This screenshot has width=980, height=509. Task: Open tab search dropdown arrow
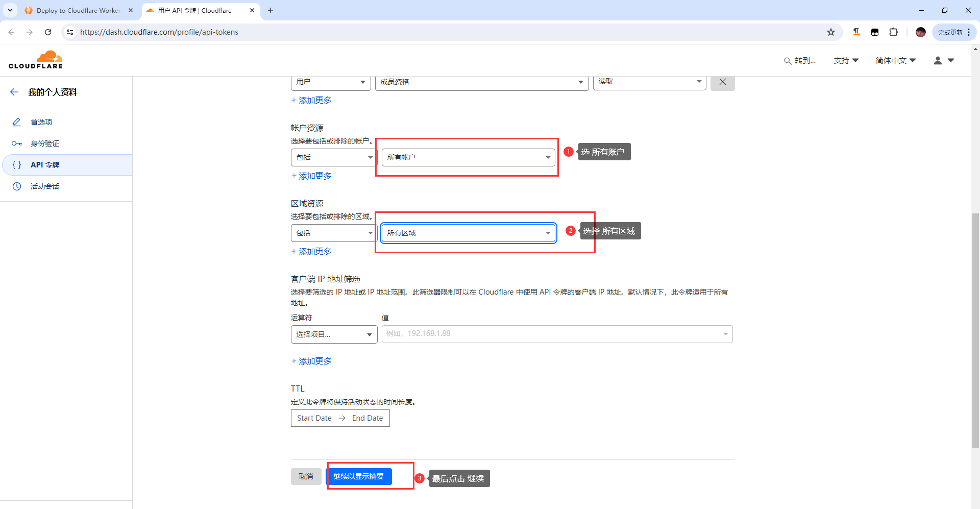click(10, 10)
